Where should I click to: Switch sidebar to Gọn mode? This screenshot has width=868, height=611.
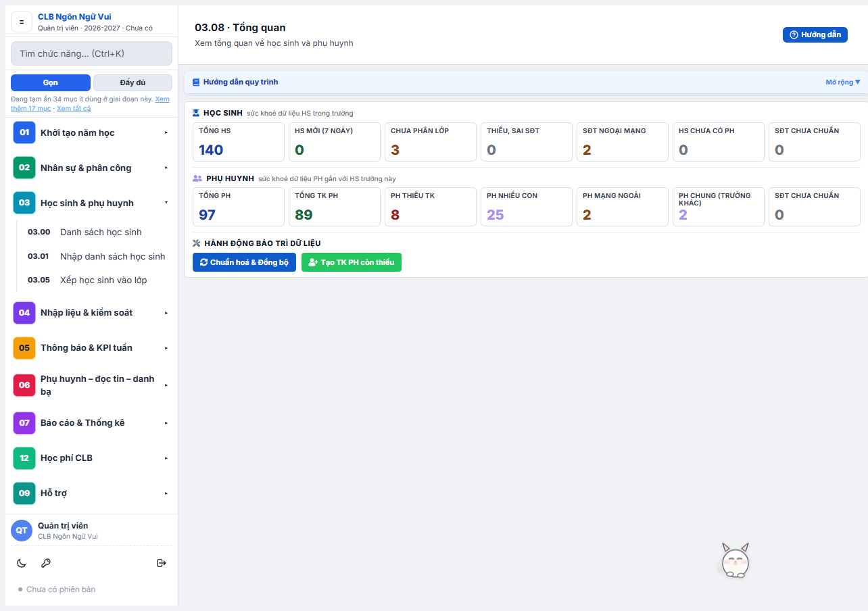[x=51, y=82]
